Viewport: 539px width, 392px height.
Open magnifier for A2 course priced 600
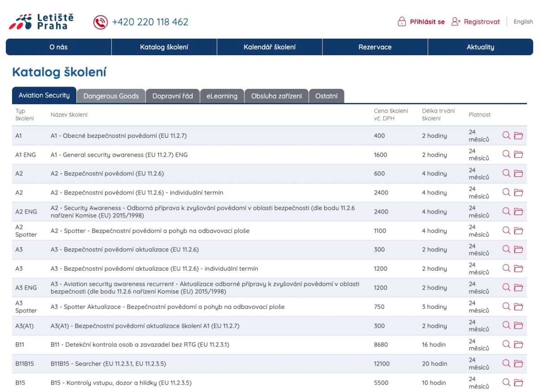tap(506, 173)
